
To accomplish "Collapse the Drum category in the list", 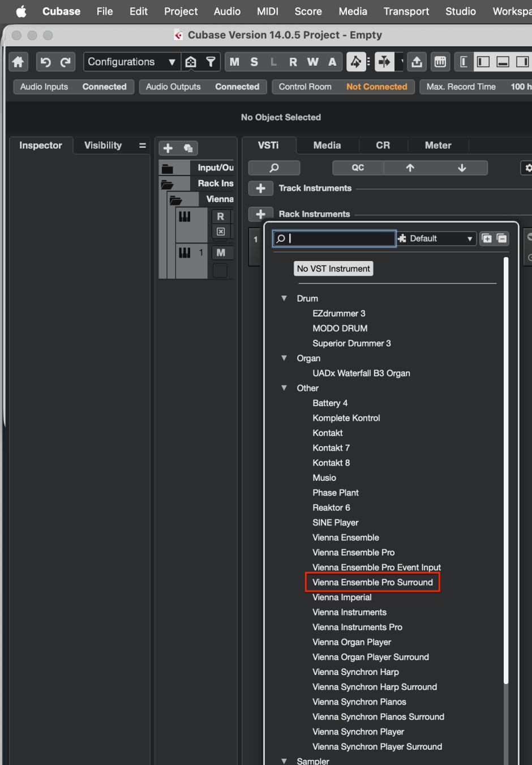I will 284,298.
